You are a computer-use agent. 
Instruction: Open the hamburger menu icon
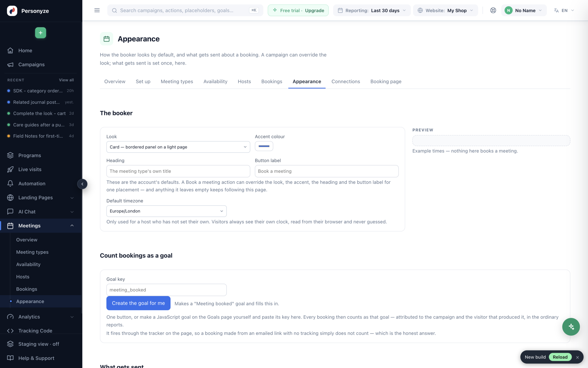(x=97, y=10)
